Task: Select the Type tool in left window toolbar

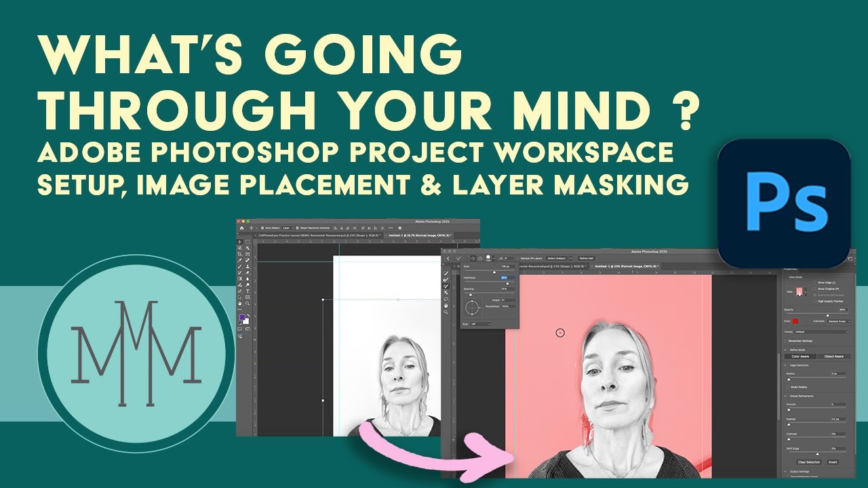Action: (248, 291)
